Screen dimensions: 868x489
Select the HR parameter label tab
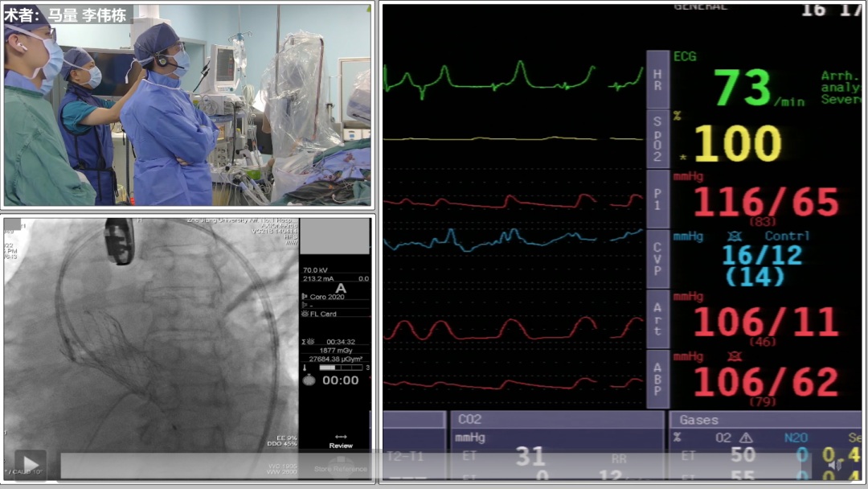tap(657, 80)
